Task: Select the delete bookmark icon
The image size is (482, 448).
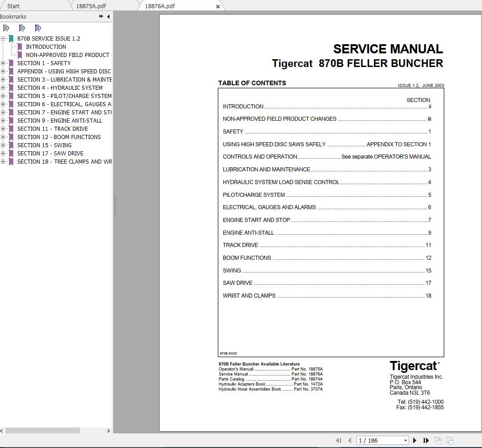Action: point(6,28)
